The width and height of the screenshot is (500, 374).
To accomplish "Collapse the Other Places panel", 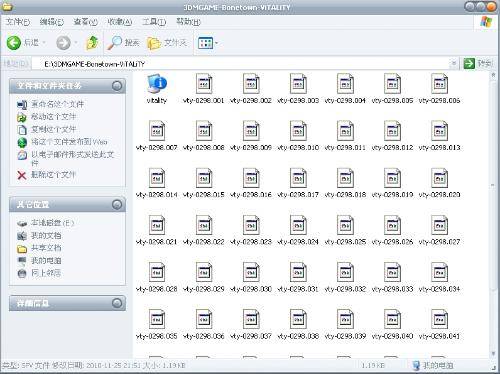I will pyautogui.click(x=117, y=204).
